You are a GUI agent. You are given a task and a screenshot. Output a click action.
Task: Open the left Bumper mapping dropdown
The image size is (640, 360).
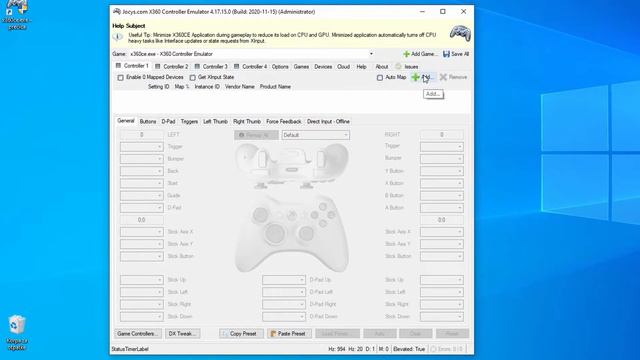point(142,159)
